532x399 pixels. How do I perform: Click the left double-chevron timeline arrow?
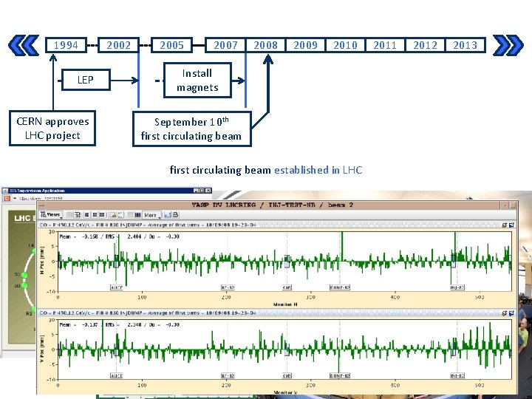click(x=24, y=45)
